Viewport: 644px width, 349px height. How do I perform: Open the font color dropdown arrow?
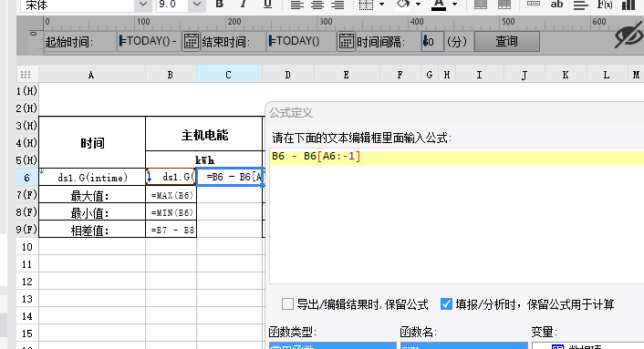[454, 5]
